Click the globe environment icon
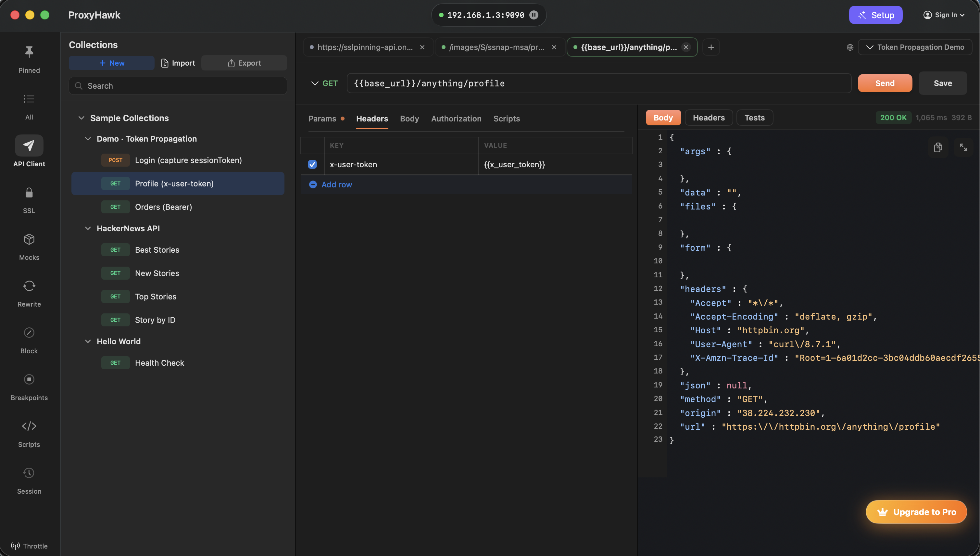Screen dimensions: 980x556 (x=850, y=47)
